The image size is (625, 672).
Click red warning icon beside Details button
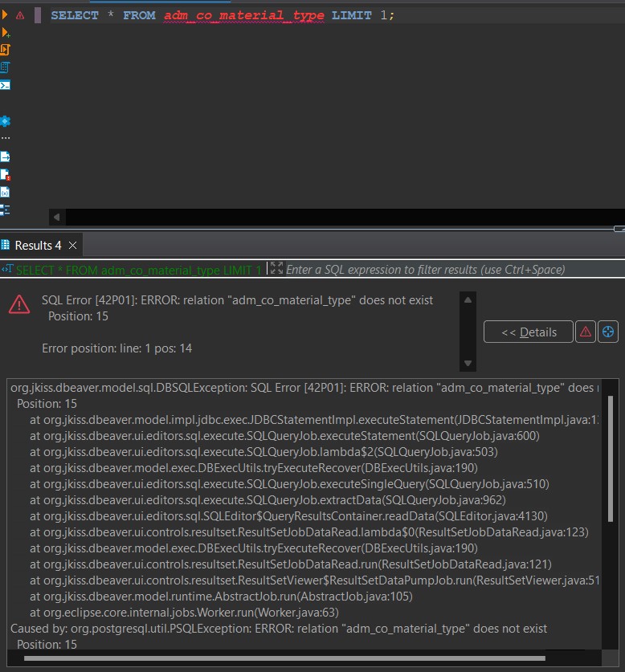(586, 332)
